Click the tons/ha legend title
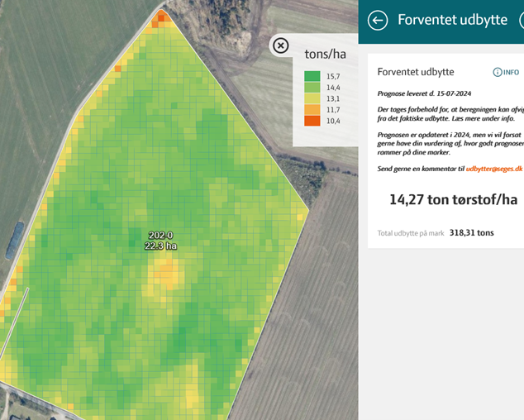The height and width of the screenshot is (420, 524). click(325, 55)
